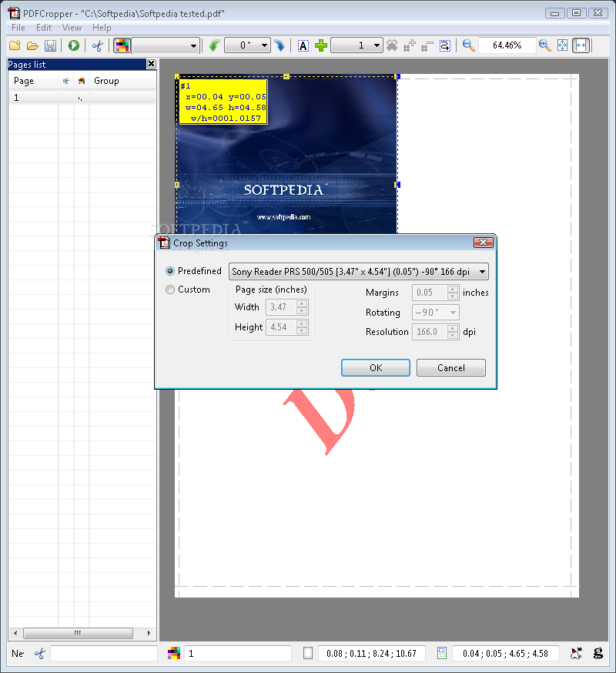Click the crop bounds field 0.04 ; 0.05 ; 4.65 ; 4.58
The image size is (616, 673).
[x=505, y=654]
